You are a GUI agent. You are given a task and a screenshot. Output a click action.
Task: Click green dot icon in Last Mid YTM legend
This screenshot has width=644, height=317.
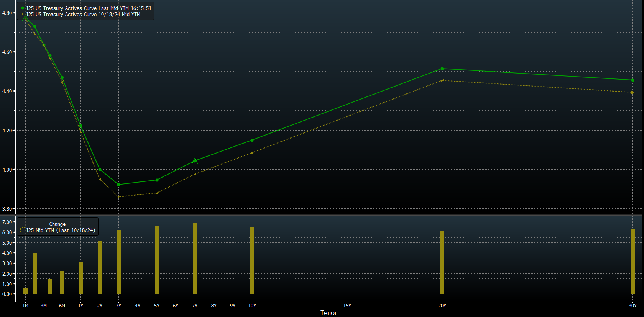(x=23, y=8)
